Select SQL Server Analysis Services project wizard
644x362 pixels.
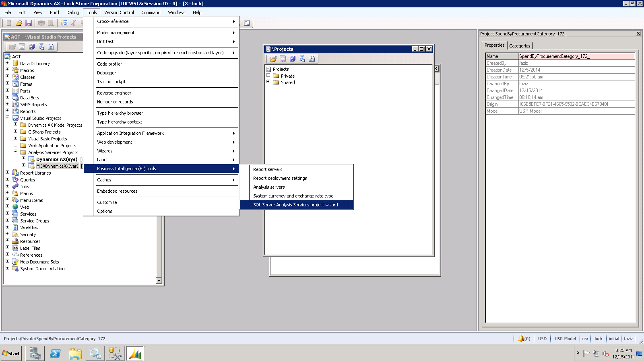click(x=296, y=205)
